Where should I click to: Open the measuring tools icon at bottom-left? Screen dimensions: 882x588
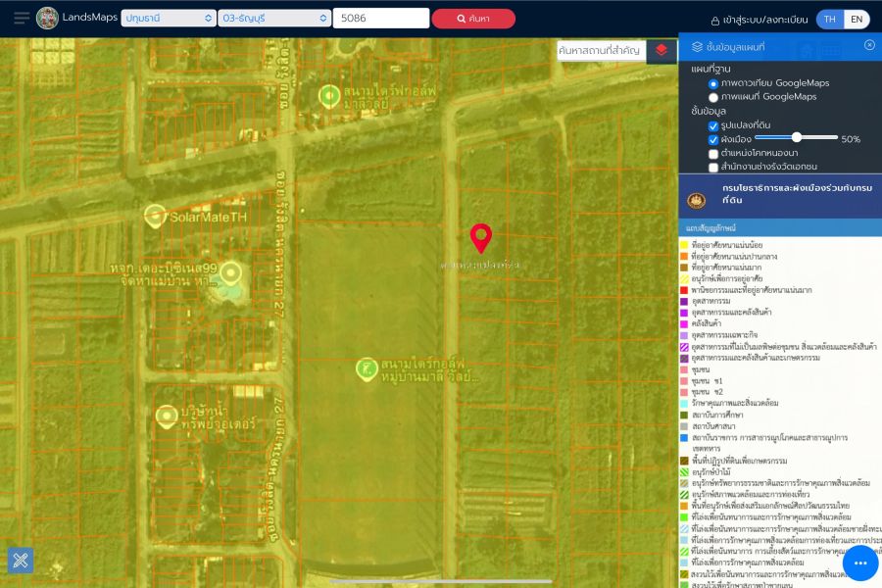coord(21,561)
